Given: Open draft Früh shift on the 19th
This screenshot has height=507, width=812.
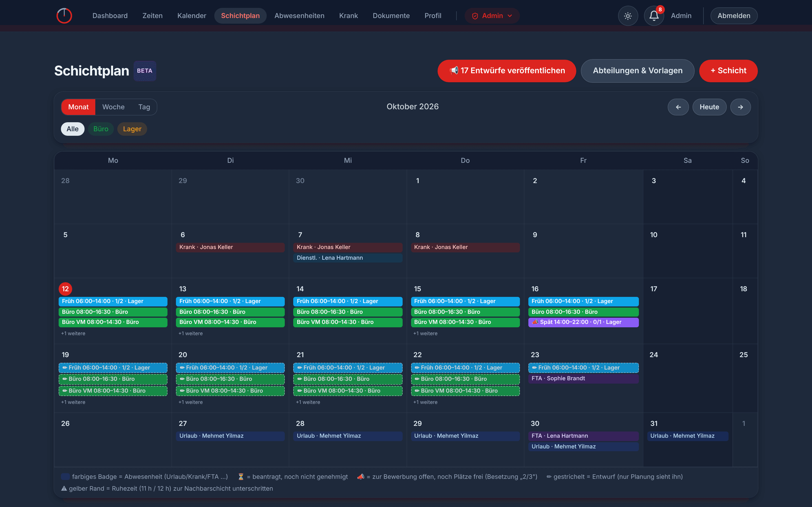Looking at the screenshot, I should coord(113,368).
